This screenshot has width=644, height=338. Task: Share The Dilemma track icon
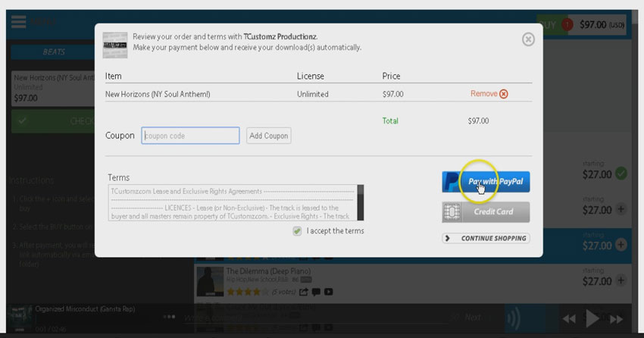[x=304, y=292]
